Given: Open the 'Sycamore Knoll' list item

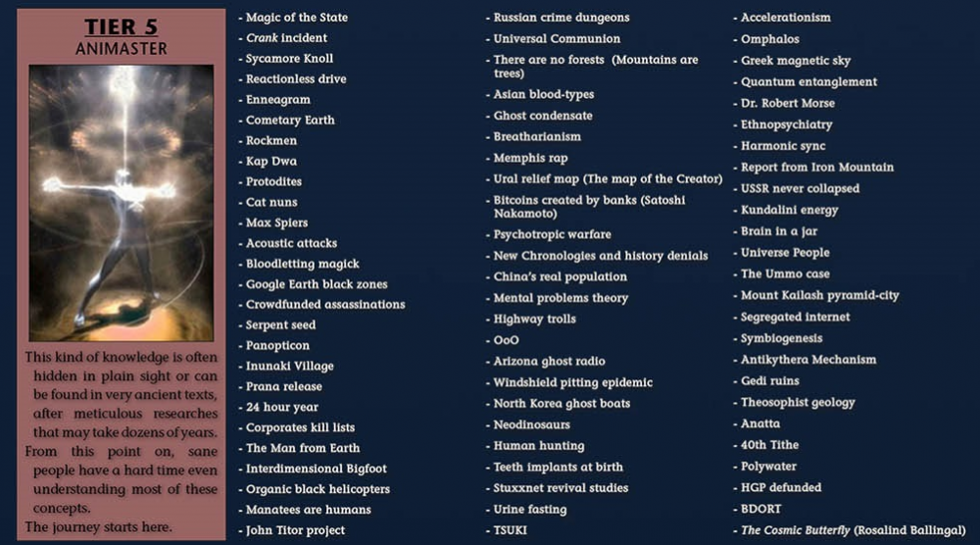Looking at the screenshot, I should pyautogui.click(x=289, y=59).
